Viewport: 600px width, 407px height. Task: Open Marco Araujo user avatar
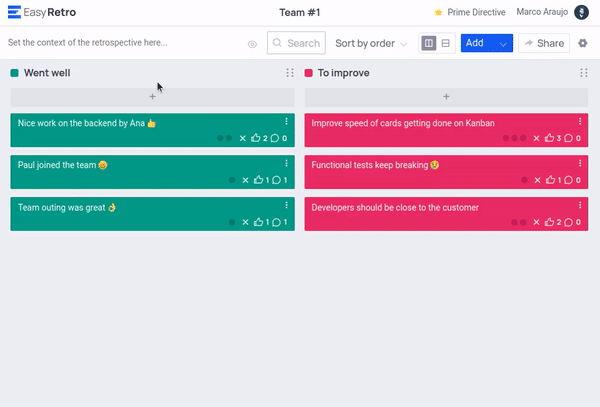pos(581,12)
